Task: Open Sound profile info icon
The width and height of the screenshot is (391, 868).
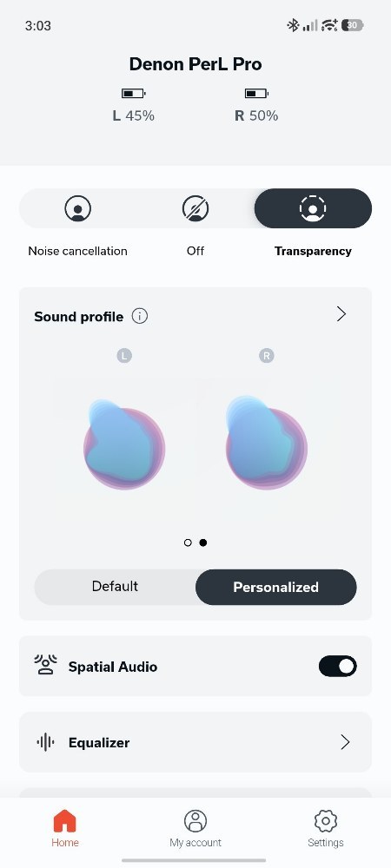Action: pyautogui.click(x=140, y=316)
